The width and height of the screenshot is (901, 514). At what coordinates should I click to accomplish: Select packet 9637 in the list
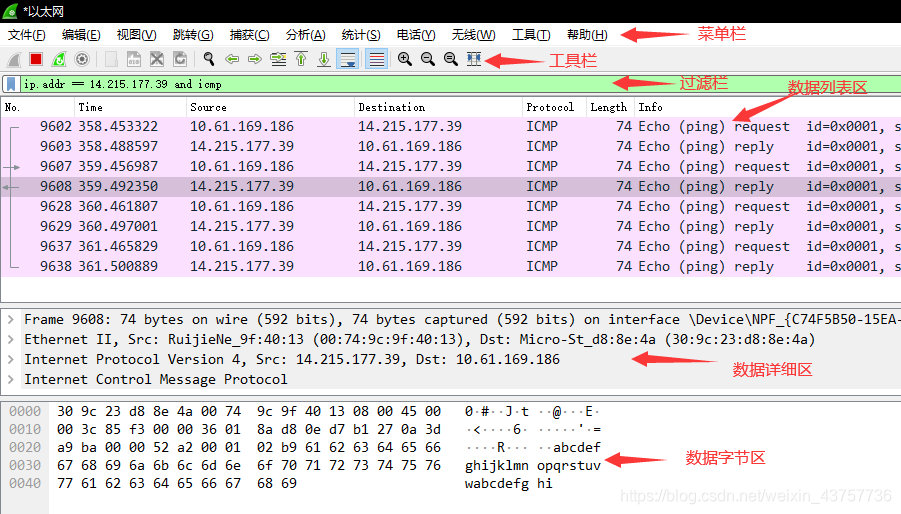(x=450, y=247)
